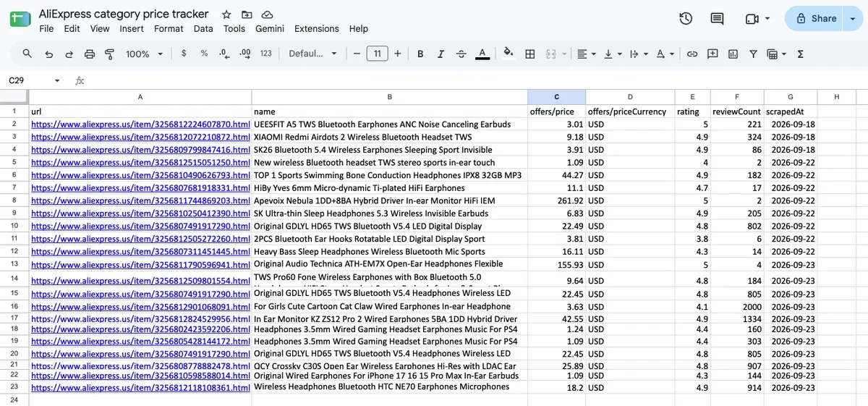
Task: Open text color picker
Action: click(x=482, y=54)
